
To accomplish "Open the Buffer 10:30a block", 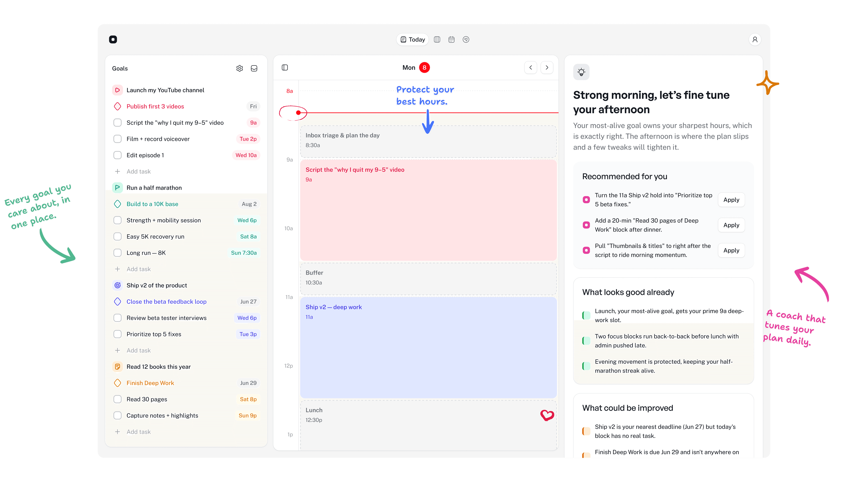I will point(428,279).
